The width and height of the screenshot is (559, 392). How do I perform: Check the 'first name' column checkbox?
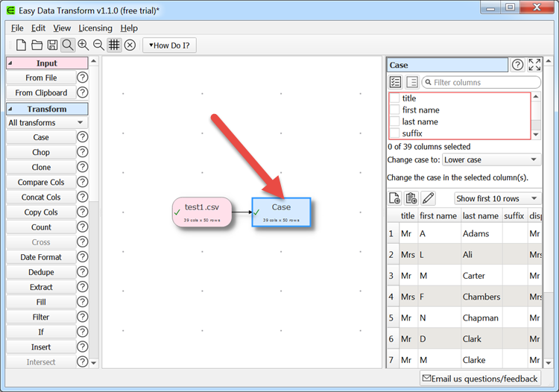[x=395, y=110]
